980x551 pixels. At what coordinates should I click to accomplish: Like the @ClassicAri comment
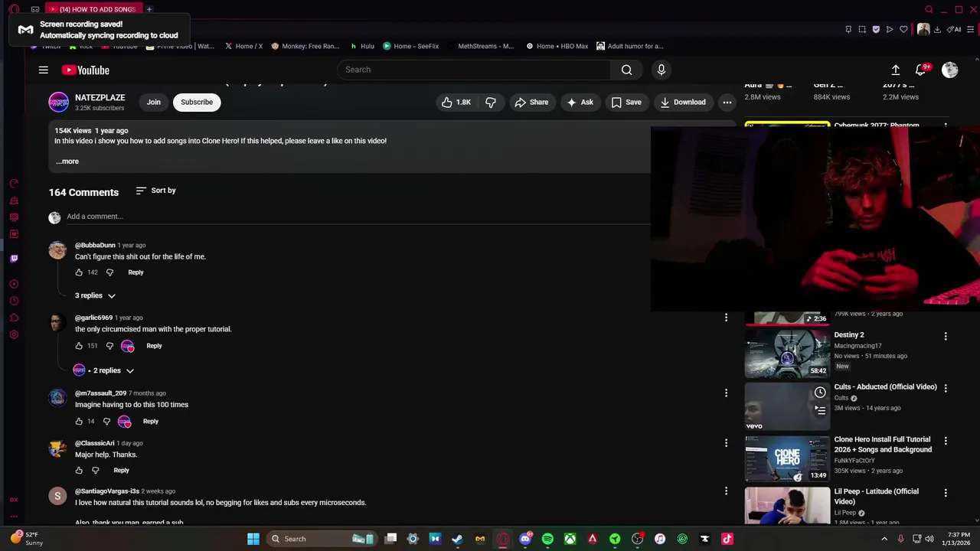tap(79, 471)
